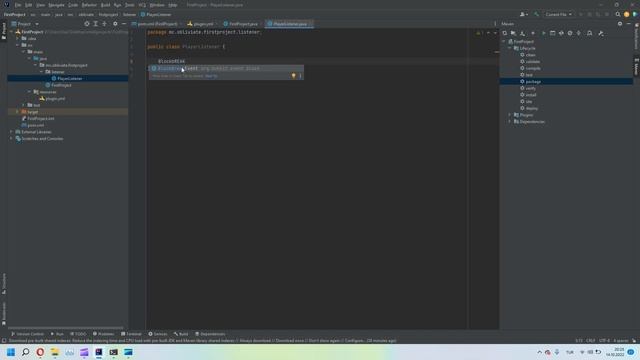Expand External Libraries node

click(x=11, y=132)
